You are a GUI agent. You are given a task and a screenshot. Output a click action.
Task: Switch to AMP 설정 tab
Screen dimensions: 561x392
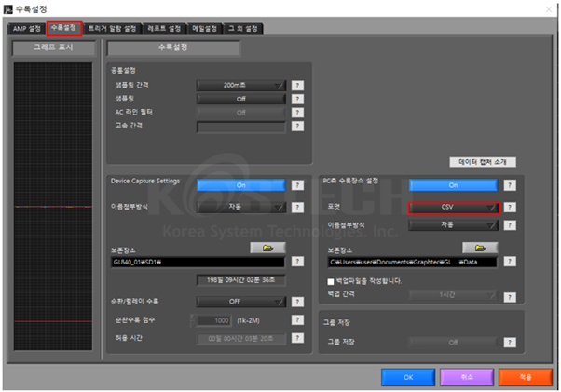click(x=26, y=29)
